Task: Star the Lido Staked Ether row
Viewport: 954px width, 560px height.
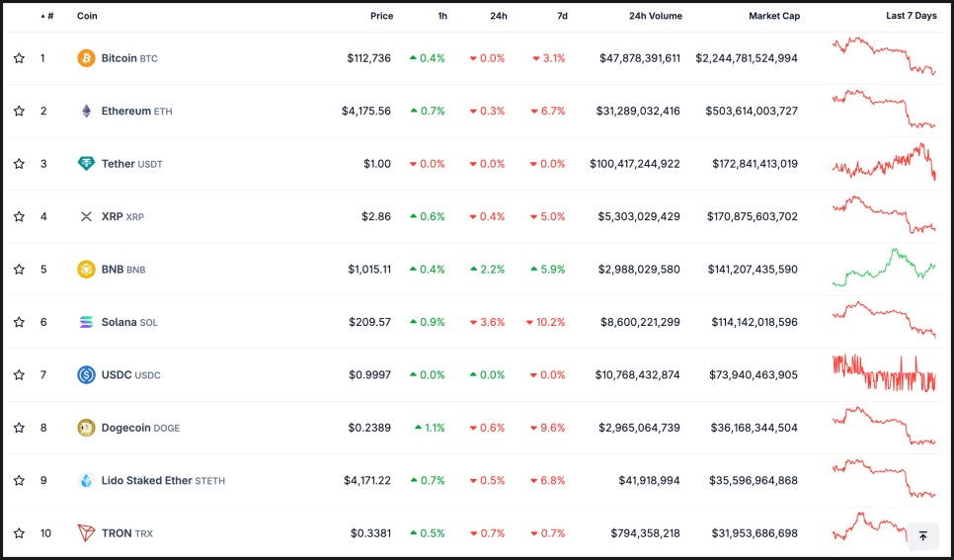Action: [x=19, y=480]
